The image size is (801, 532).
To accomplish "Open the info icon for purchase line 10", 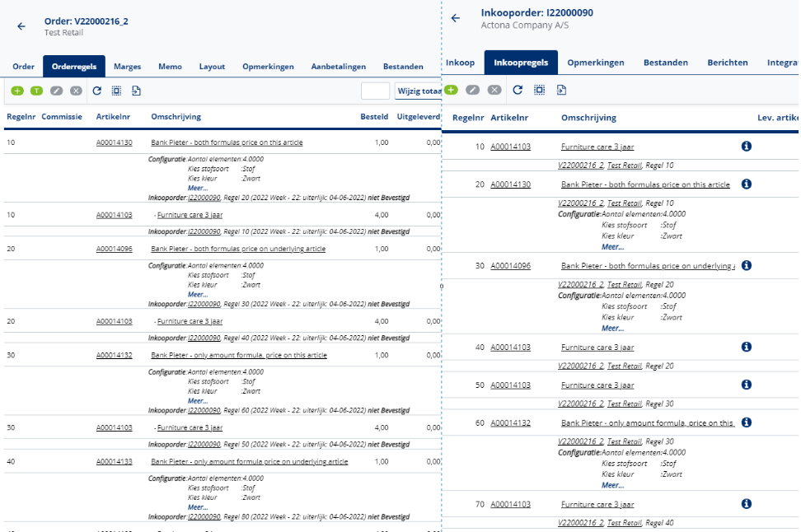I will [747, 147].
